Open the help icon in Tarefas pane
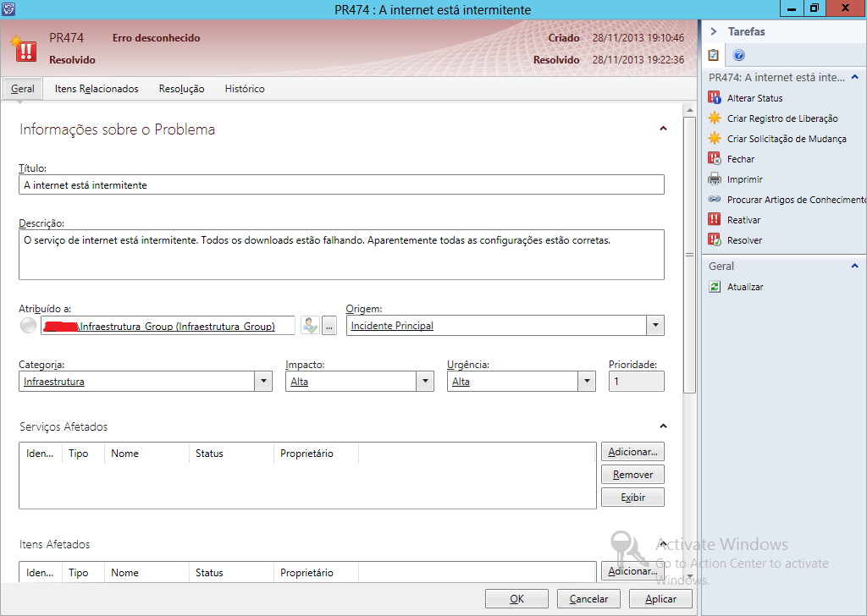Screen dimensions: 867x616 [738, 56]
